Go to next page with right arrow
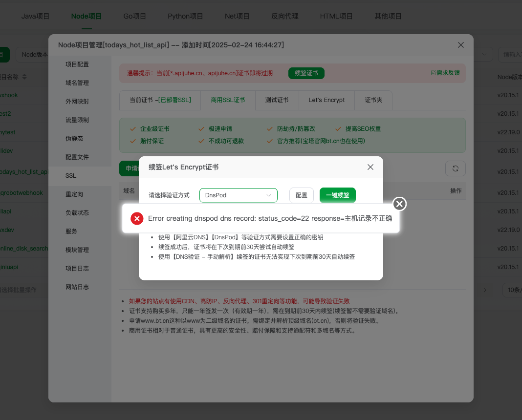 point(484,290)
